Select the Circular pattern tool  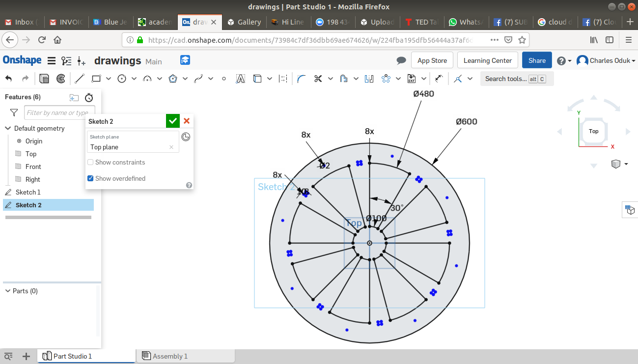(x=386, y=79)
